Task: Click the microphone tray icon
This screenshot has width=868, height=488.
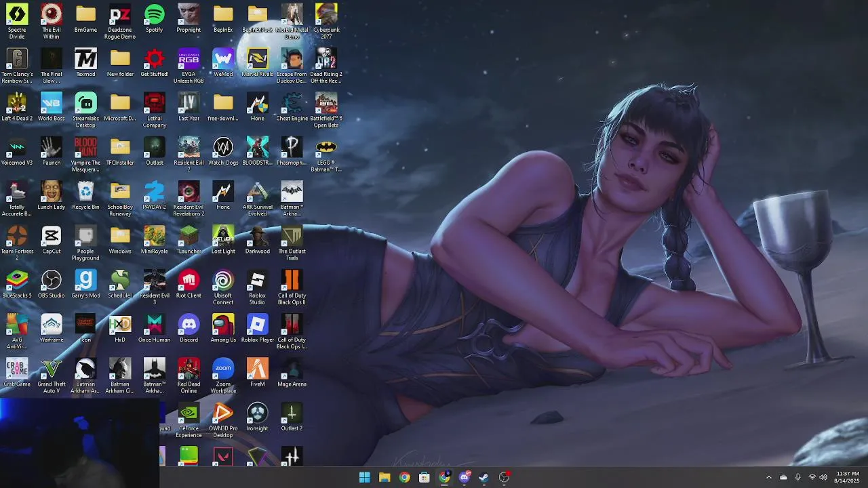Action: click(x=798, y=477)
